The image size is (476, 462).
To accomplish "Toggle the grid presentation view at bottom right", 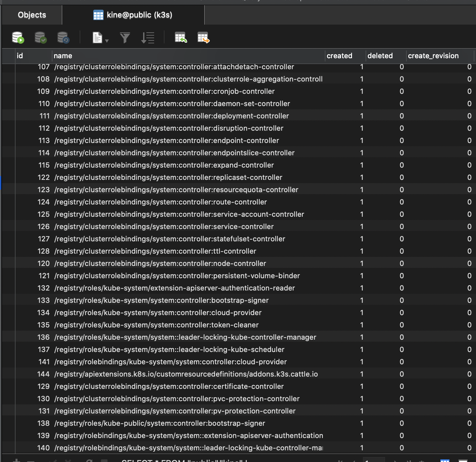I will click(x=445, y=460).
